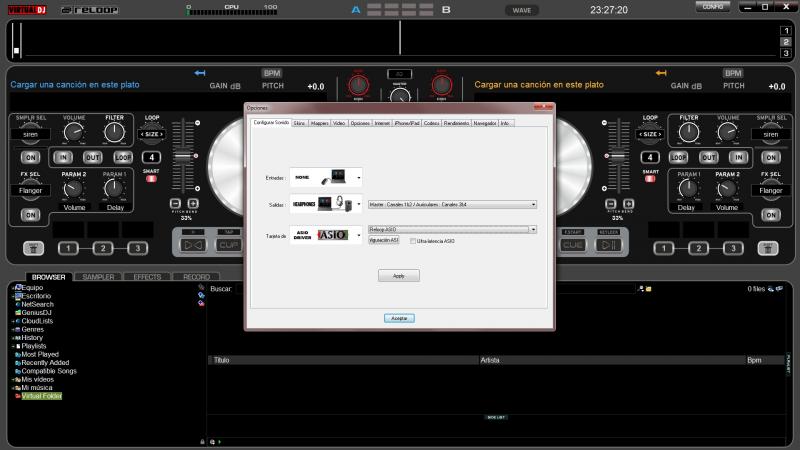Viewport: 800px width, 450px height.
Task: Click the Apply button
Action: [x=398, y=276]
